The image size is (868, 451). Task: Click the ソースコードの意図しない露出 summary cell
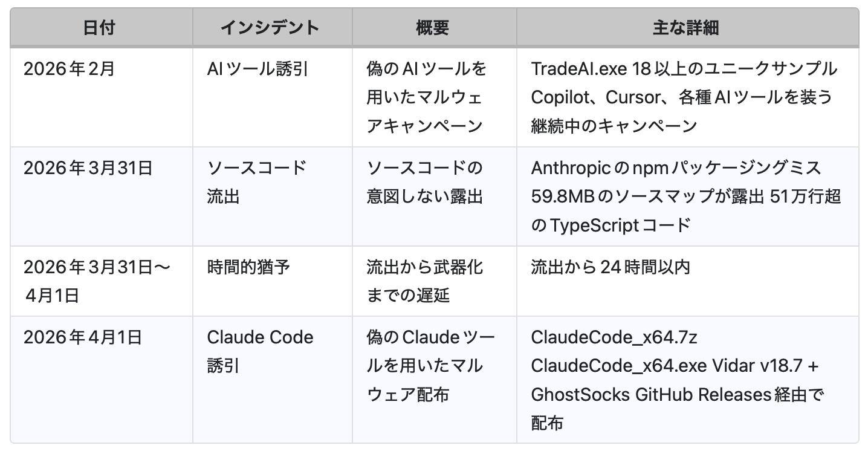coord(425,182)
